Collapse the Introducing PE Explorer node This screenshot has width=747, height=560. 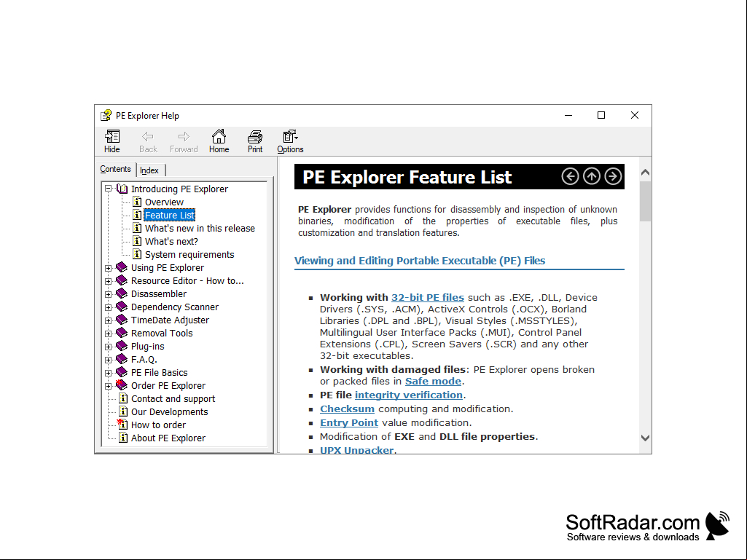pyautogui.click(x=108, y=189)
